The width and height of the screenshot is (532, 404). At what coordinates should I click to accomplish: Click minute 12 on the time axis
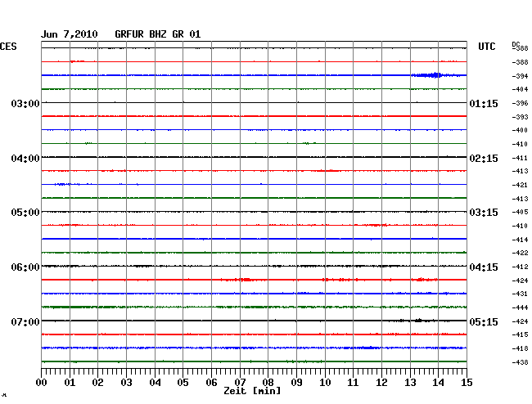[x=381, y=383]
